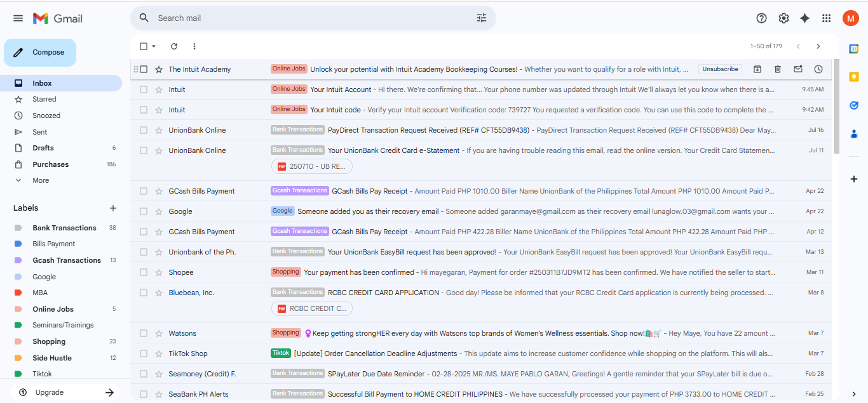
Task: Select the Bluebean, Inc. email checkbox
Action: (x=144, y=293)
